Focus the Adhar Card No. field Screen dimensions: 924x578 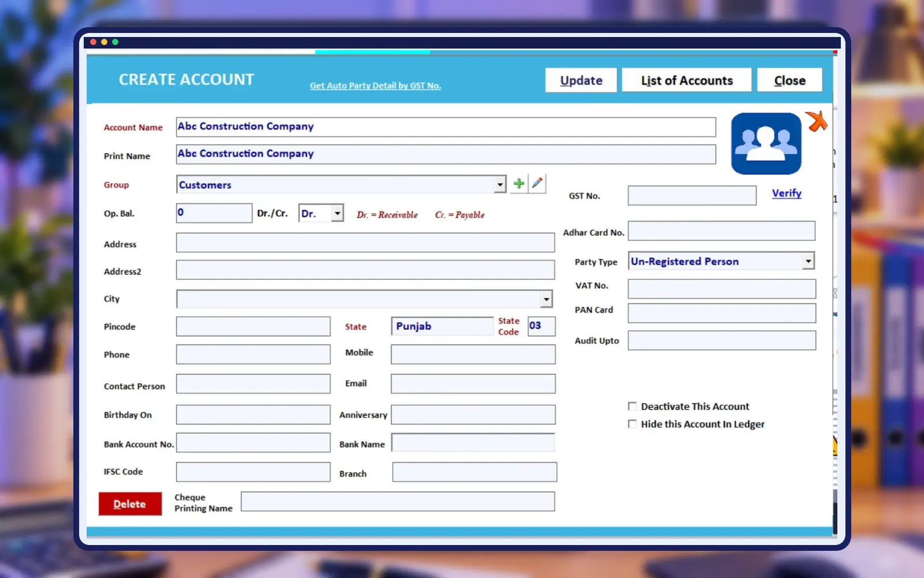pos(721,231)
